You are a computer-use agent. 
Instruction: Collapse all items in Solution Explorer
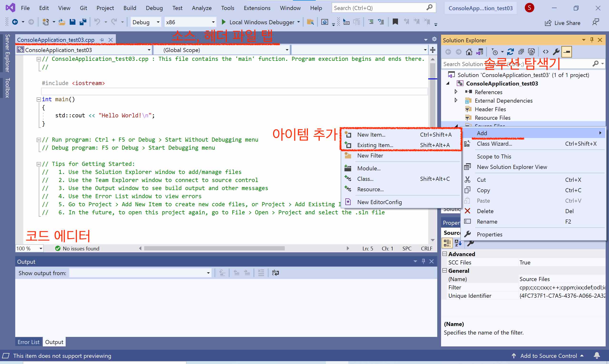click(521, 52)
